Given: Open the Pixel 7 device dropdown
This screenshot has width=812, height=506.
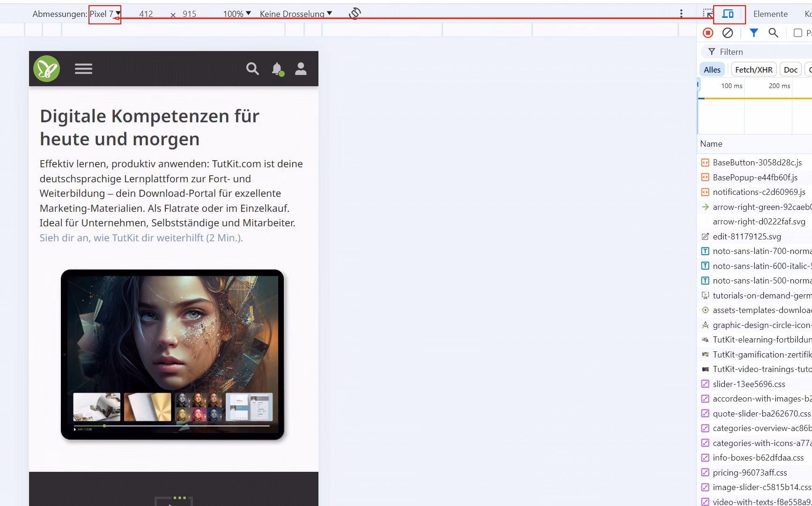Looking at the screenshot, I should [x=104, y=14].
